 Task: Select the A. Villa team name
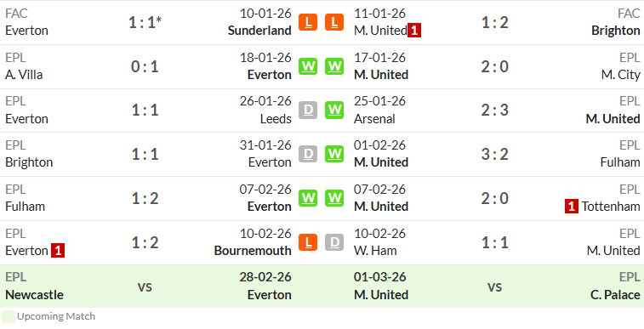[x=24, y=75]
